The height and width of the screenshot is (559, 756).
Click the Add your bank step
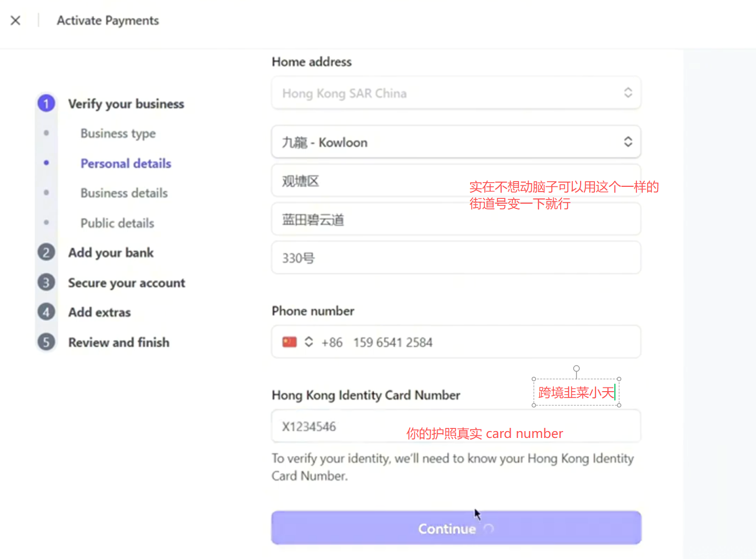[111, 253]
